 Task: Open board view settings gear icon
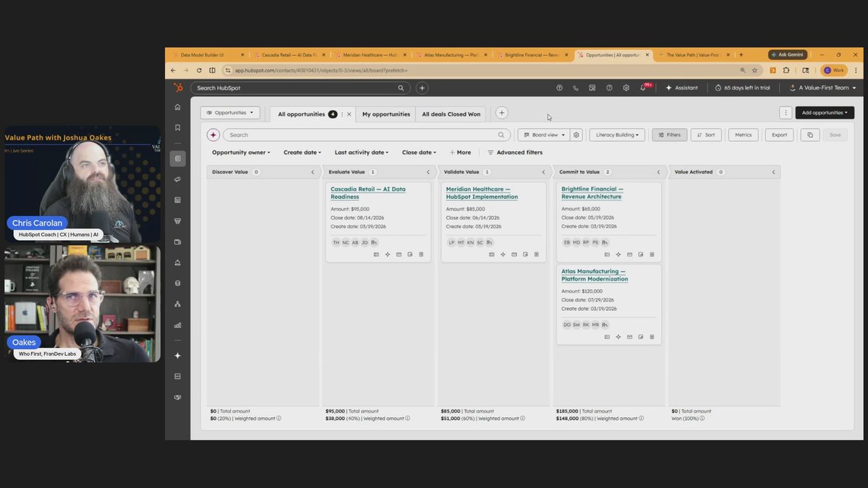(x=576, y=134)
